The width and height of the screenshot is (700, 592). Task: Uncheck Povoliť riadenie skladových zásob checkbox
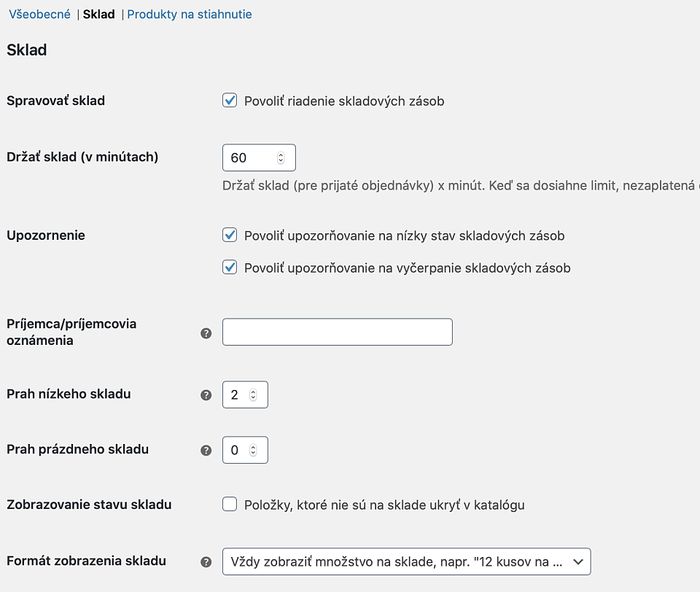coord(230,101)
